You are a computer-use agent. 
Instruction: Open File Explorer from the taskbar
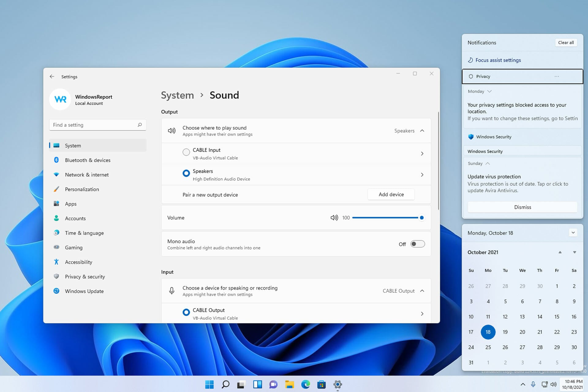tap(289, 384)
